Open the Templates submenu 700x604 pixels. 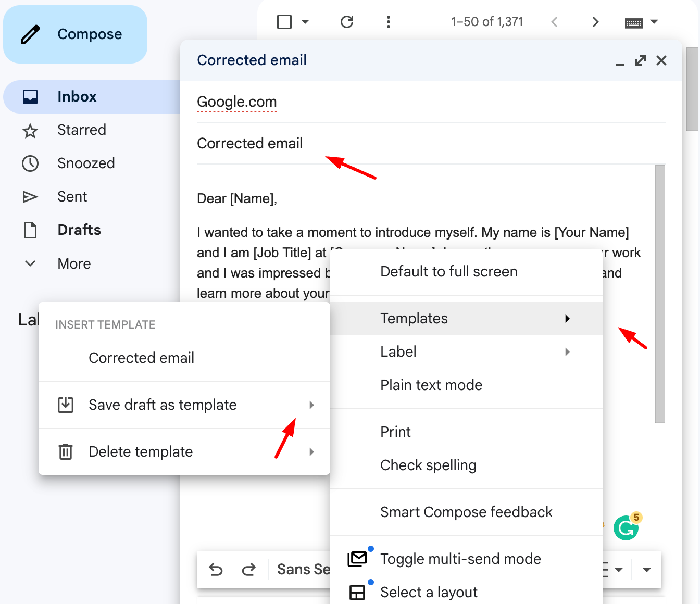pos(414,318)
